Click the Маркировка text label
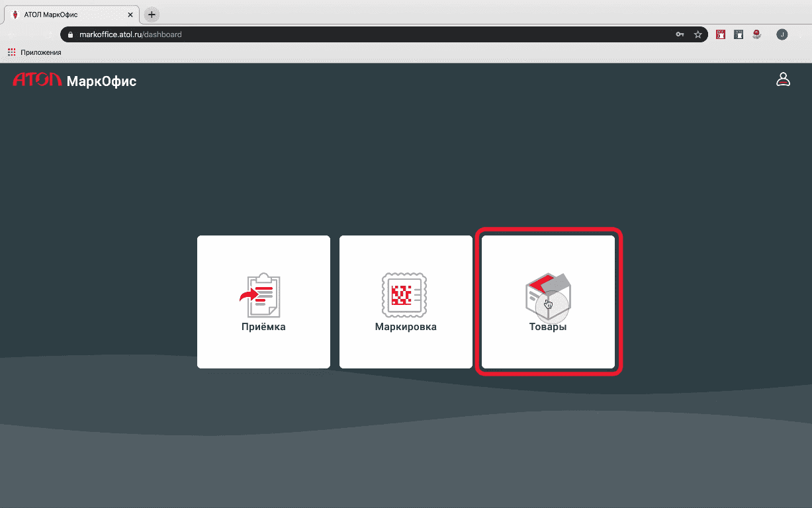Viewport: 812px width, 508px height. 406,327
